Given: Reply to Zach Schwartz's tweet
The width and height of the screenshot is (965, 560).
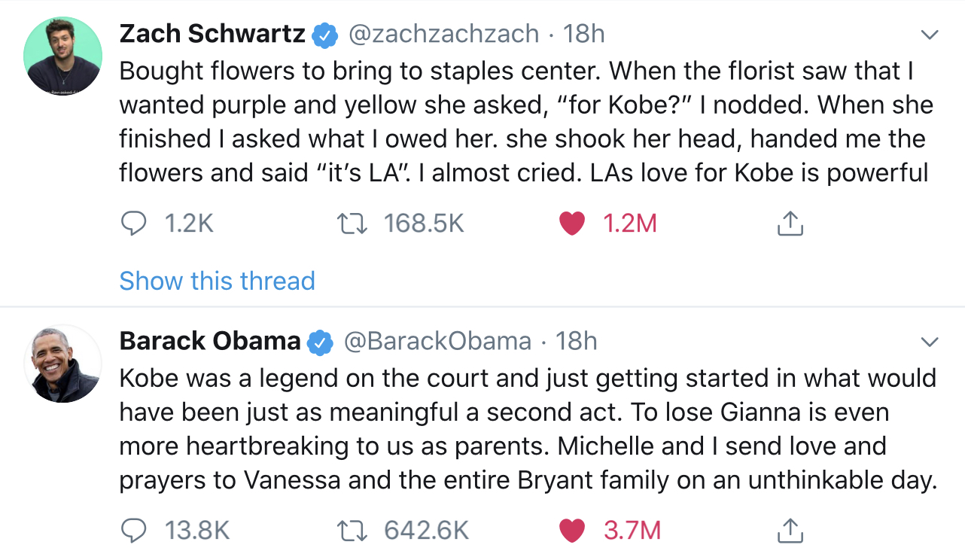Looking at the screenshot, I should click(134, 224).
